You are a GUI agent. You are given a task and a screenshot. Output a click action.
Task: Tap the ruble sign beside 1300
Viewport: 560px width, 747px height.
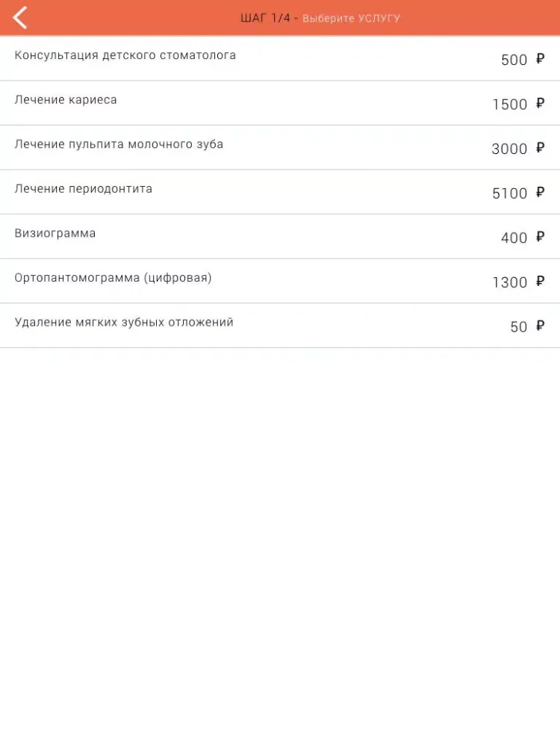point(540,281)
